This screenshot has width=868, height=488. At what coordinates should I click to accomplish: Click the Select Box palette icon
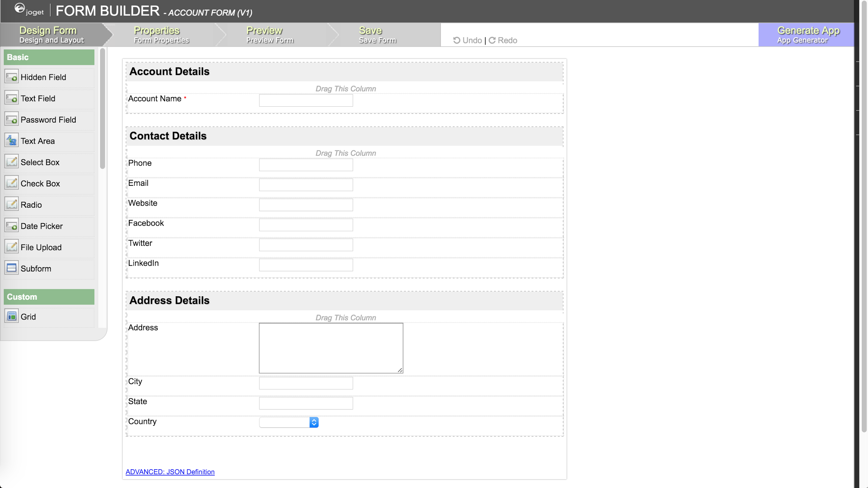[x=11, y=162]
